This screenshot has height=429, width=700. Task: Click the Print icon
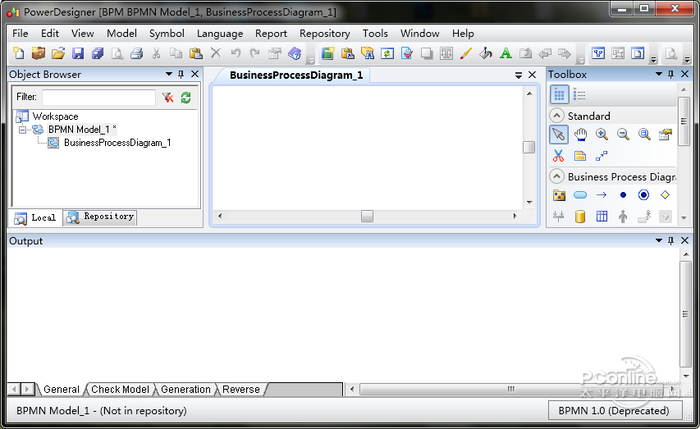click(x=137, y=54)
